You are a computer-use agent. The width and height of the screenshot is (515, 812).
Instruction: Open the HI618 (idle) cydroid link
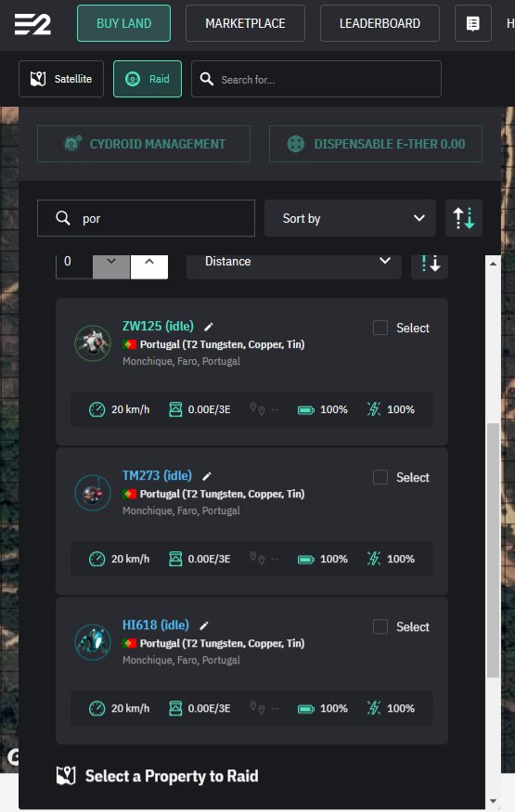(x=156, y=625)
